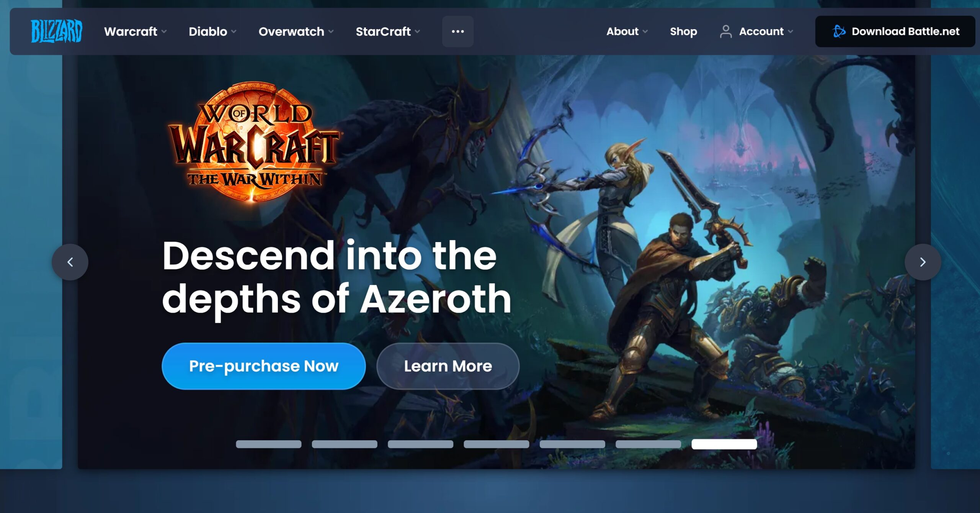Go to previous carousel slide arrow
This screenshot has height=513, width=980.
coord(70,262)
